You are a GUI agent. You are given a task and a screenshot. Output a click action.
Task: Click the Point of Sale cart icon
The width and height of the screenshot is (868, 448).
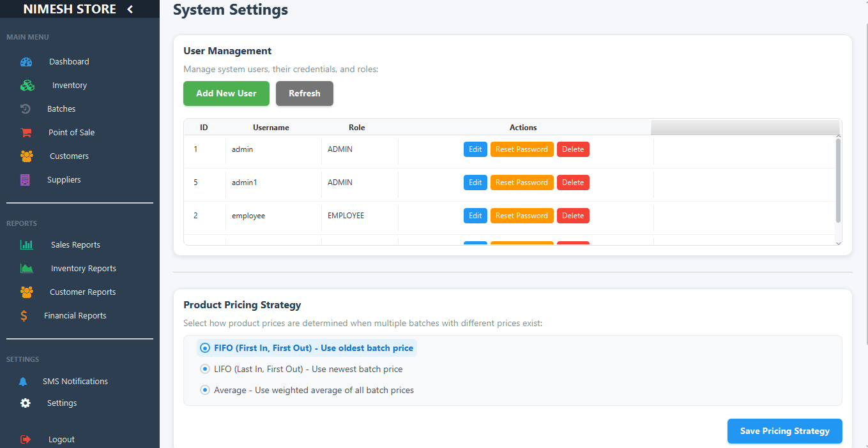(26, 133)
